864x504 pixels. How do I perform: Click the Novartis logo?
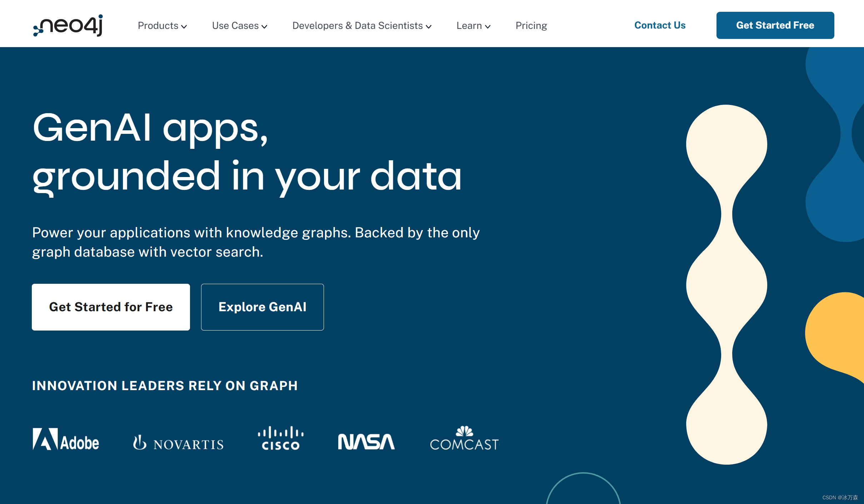point(178,443)
